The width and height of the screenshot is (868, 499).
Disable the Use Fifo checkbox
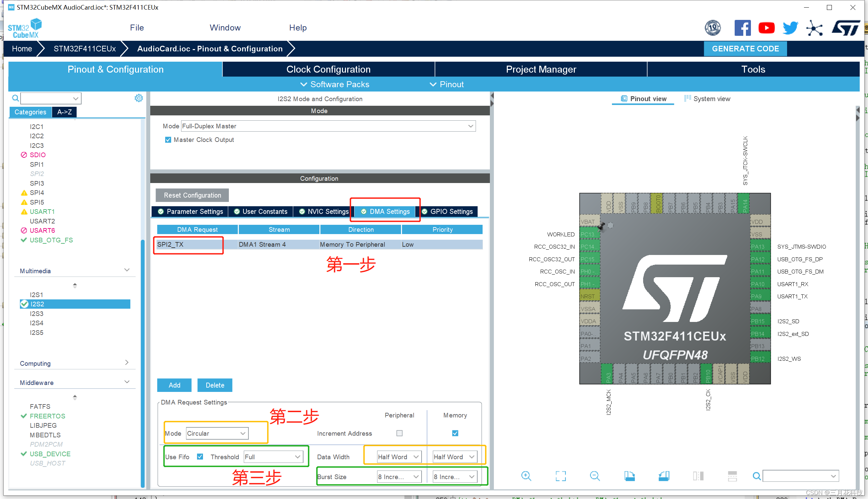[200, 457]
